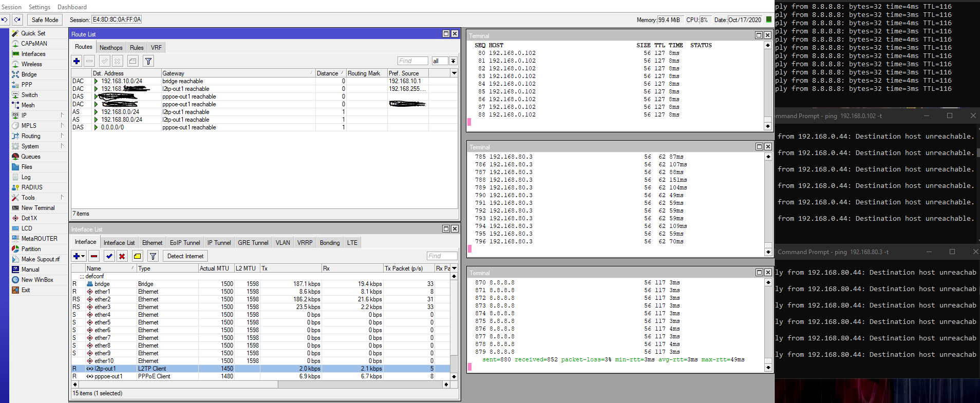Screen dimensions: 980x403
Task: Click Make Supout.rif in the sidebar
Action: pos(40,259)
